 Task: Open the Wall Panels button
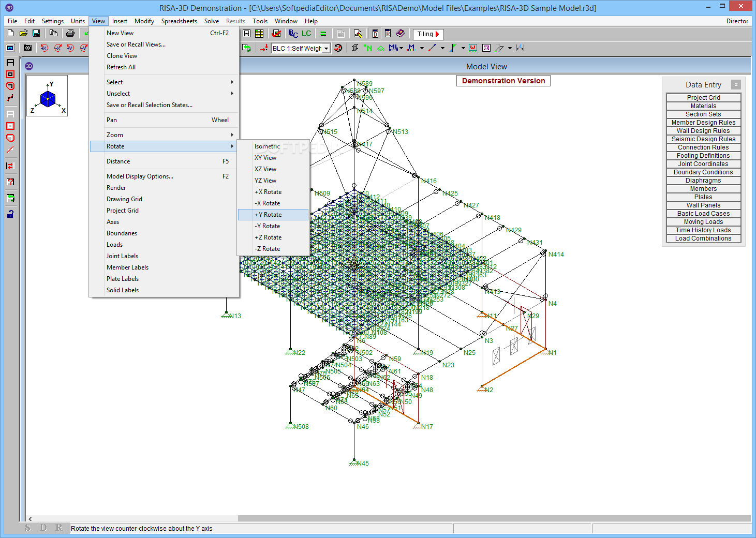pos(704,205)
